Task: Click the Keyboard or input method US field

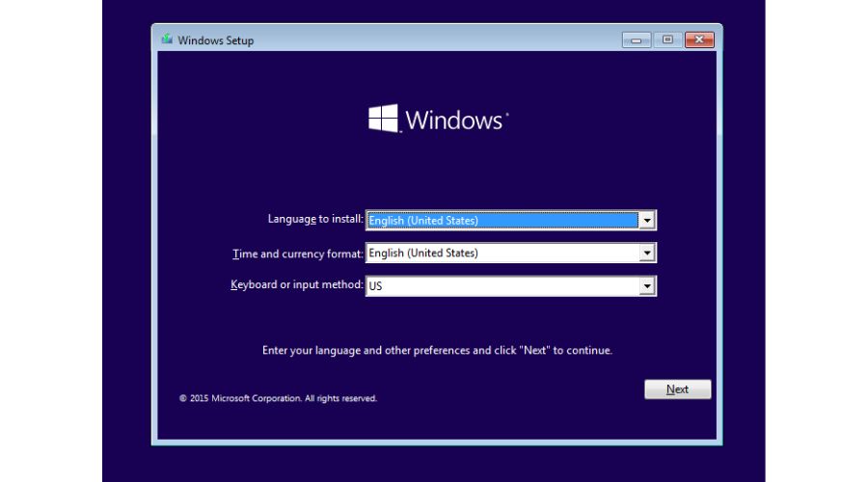Action: [511, 286]
